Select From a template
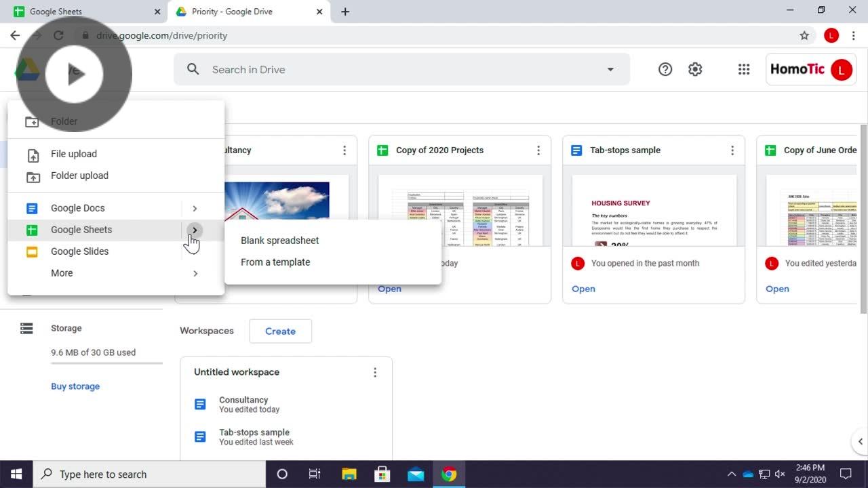 point(275,262)
